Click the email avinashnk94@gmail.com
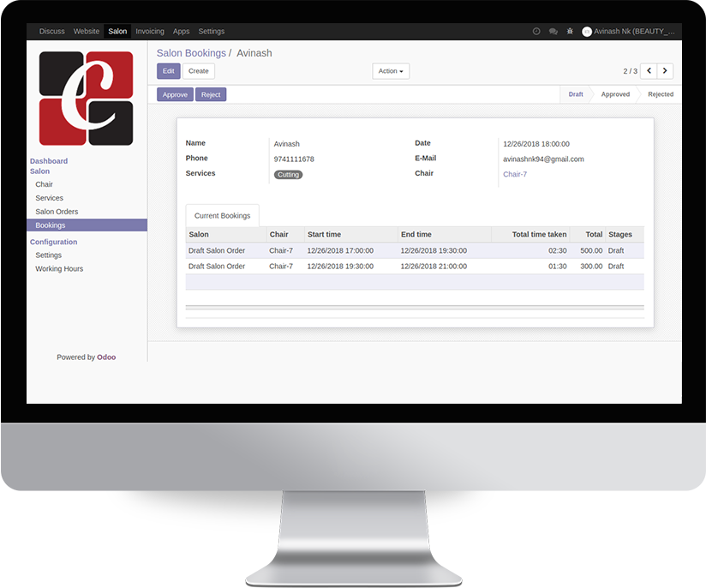Screen dimensions: 706x588 pos(543,159)
